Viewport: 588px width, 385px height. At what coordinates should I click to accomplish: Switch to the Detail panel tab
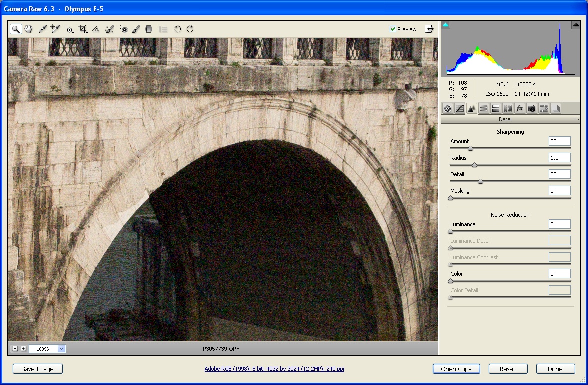pyautogui.click(x=472, y=109)
